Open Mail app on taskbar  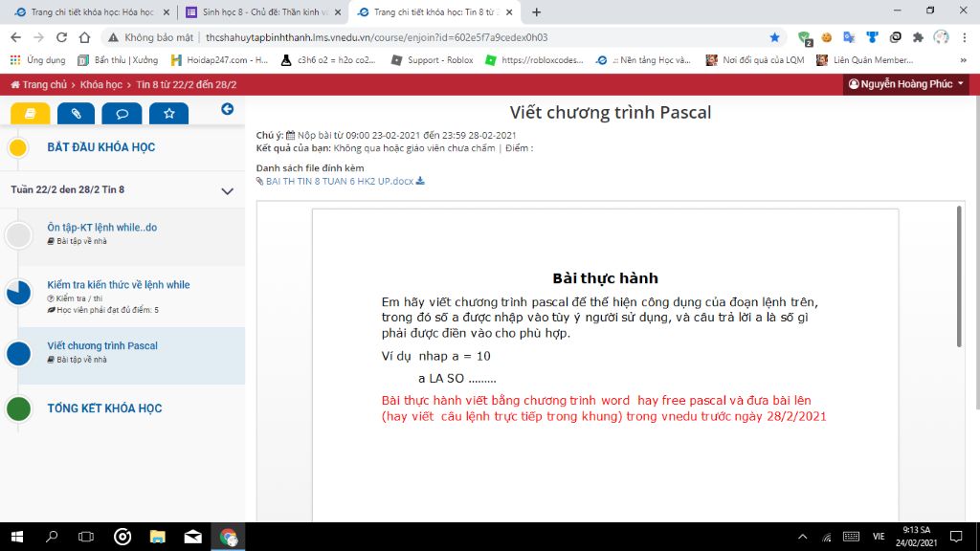(x=192, y=537)
